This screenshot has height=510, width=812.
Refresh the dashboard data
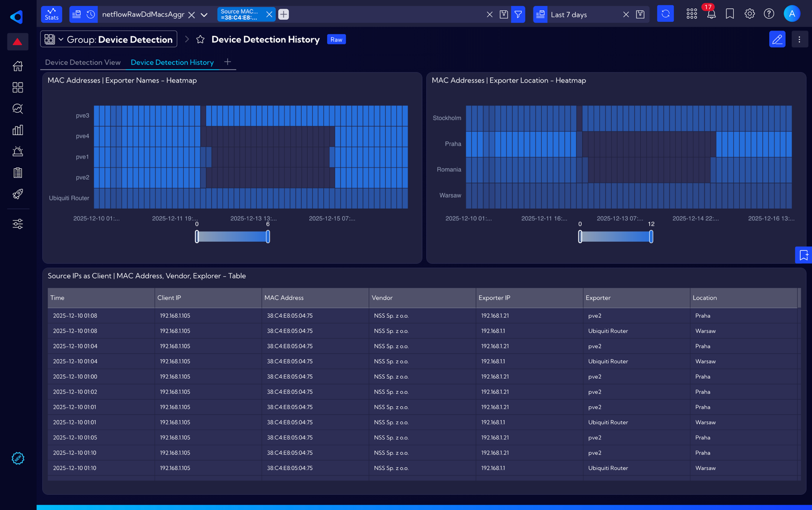coord(665,14)
